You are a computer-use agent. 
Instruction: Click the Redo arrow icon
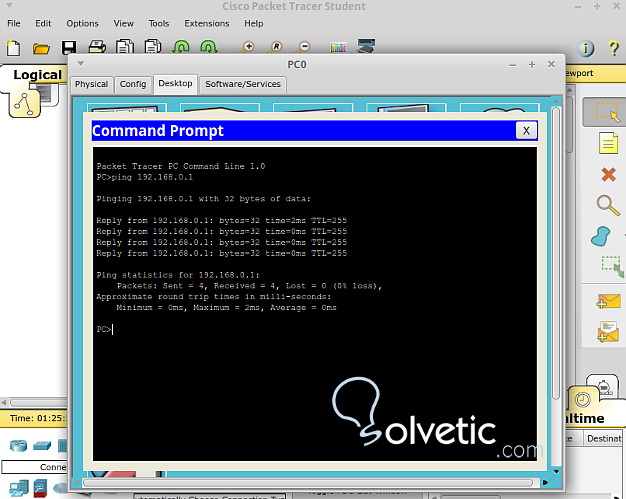pyautogui.click(x=209, y=47)
